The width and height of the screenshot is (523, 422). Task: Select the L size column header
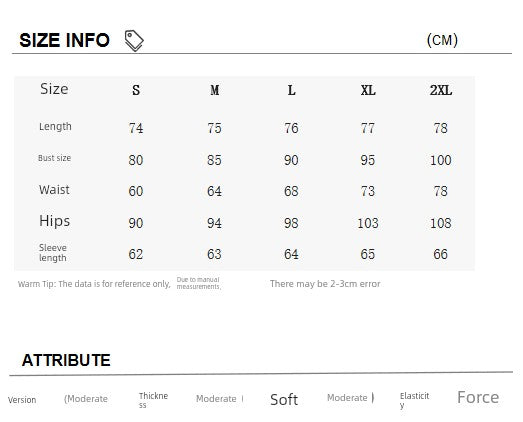pos(292,90)
